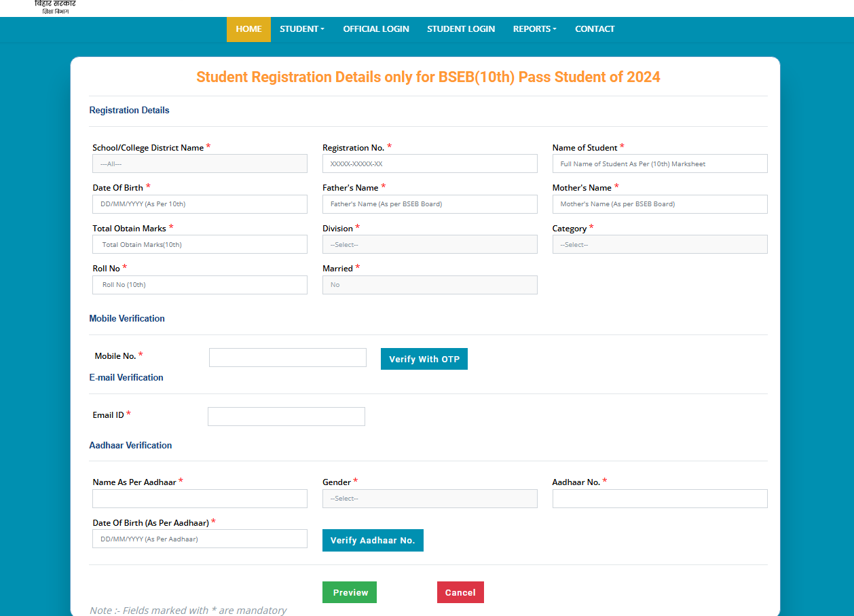Screen dimensions: 854x616
Task: Open the Category dropdown
Action: tap(660, 244)
